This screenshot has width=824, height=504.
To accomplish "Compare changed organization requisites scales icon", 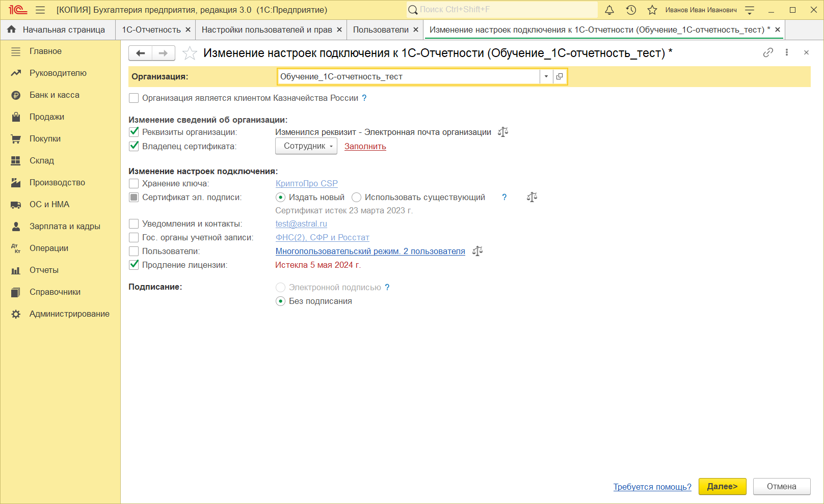I will click(503, 132).
